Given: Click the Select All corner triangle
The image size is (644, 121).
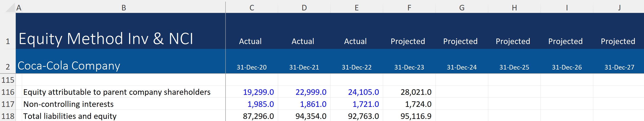Looking at the screenshot, I should [10, 7].
